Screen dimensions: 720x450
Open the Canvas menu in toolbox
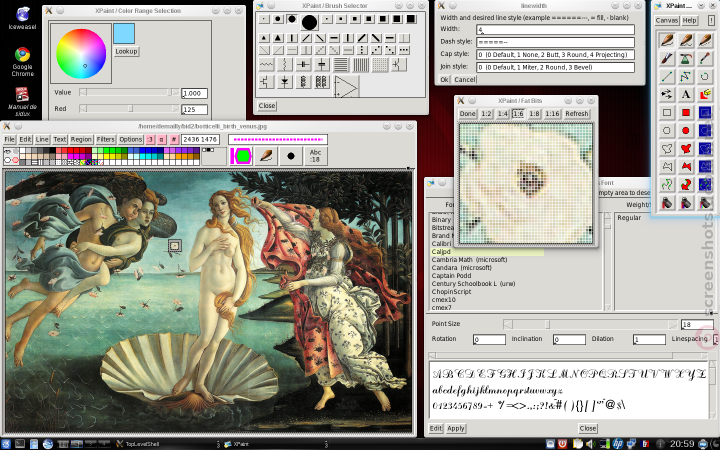(667, 20)
